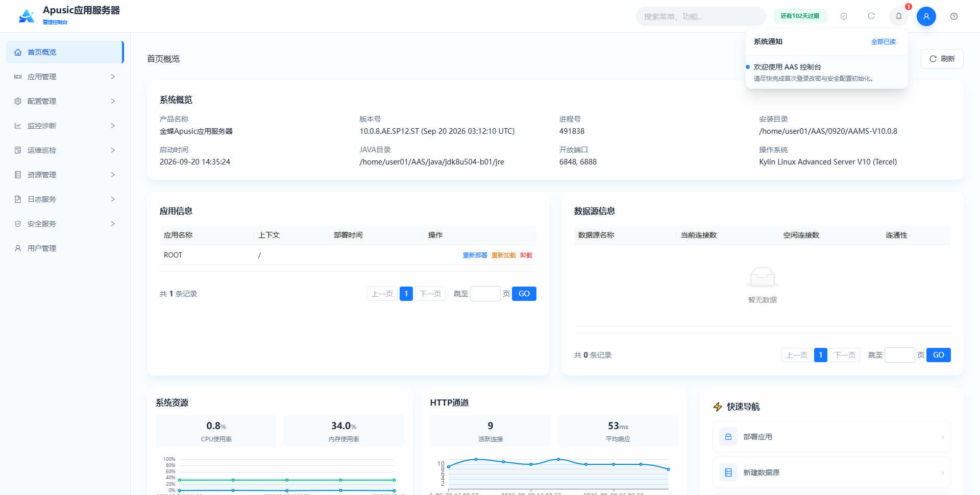Click the 新建数据源 database icon
The width and height of the screenshot is (980, 495).
(x=728, y=473)
